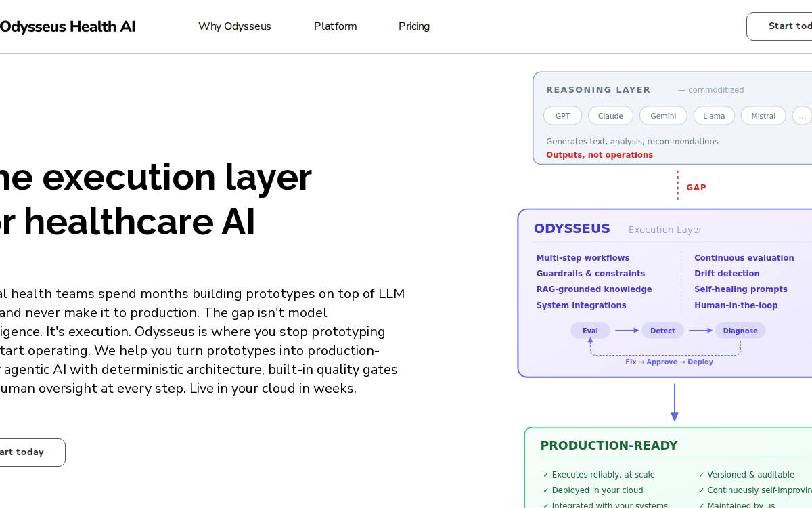Screen dimensions: 812x508
Task: Select the Gemini model pill
Action: 663,116
